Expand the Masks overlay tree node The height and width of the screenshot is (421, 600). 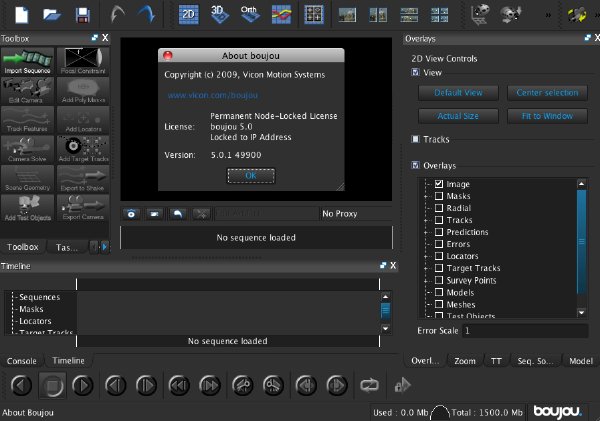(426, 196)
